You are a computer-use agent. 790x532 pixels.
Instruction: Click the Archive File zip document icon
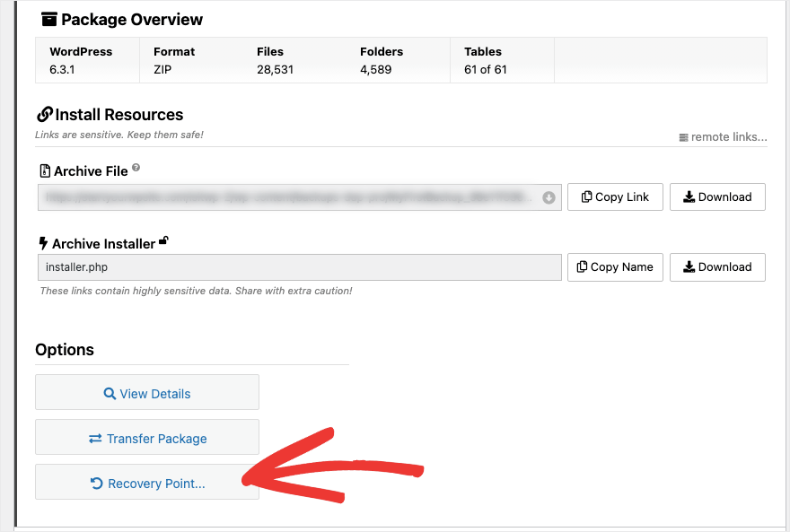tap(45, 171)
